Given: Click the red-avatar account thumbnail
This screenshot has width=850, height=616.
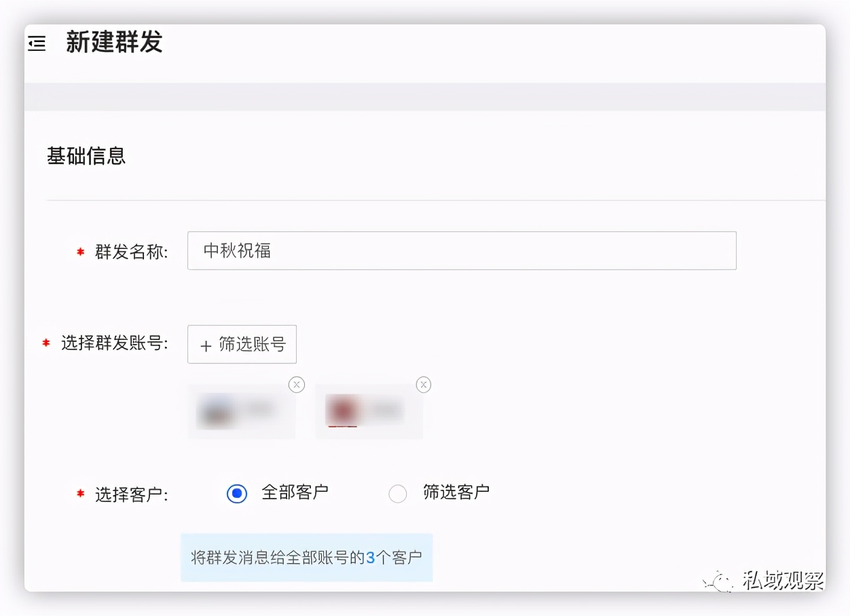Looking at the screenshot, I should (x=369, y=410).
